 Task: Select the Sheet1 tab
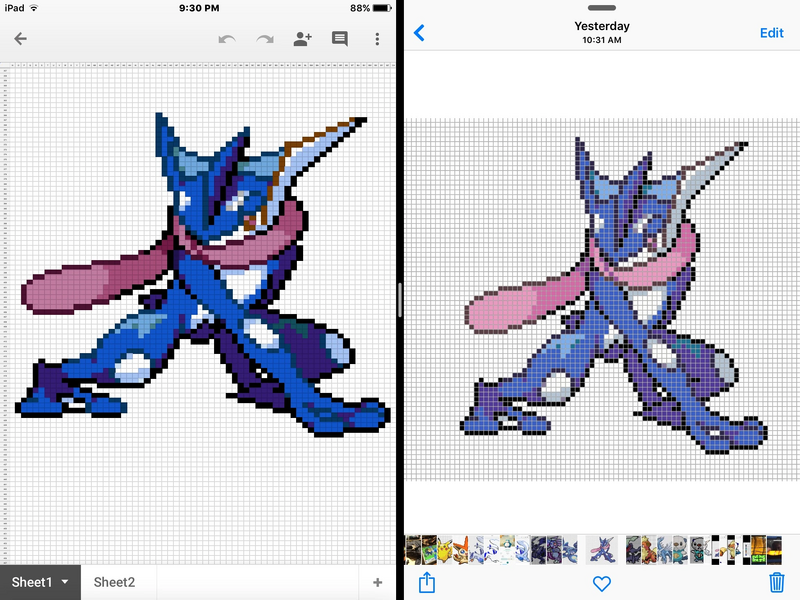pos(30,582)
